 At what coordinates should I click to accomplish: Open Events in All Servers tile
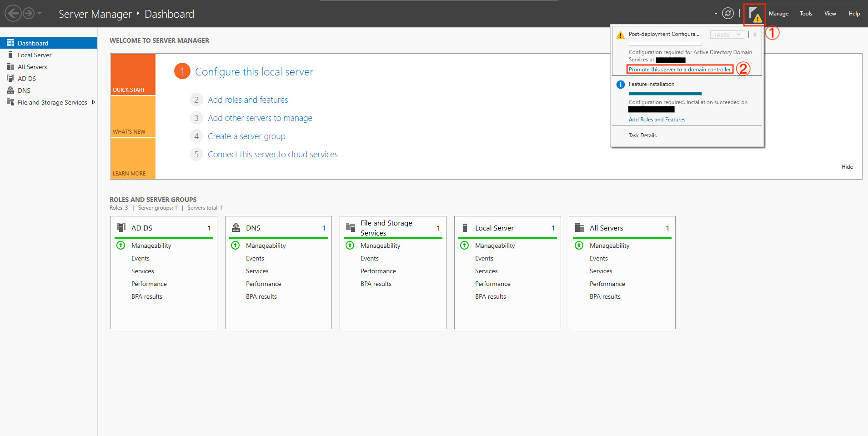point(599,258)
